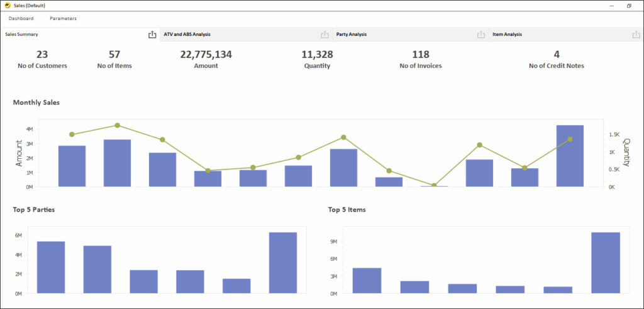Click the tallest bar in Monthly Sales chart
The width and height of the screenshot is (644, 309).
point(570,157)
